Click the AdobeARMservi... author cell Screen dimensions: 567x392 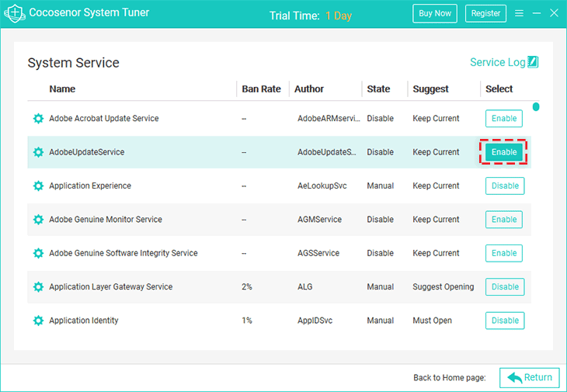[329, 119]
